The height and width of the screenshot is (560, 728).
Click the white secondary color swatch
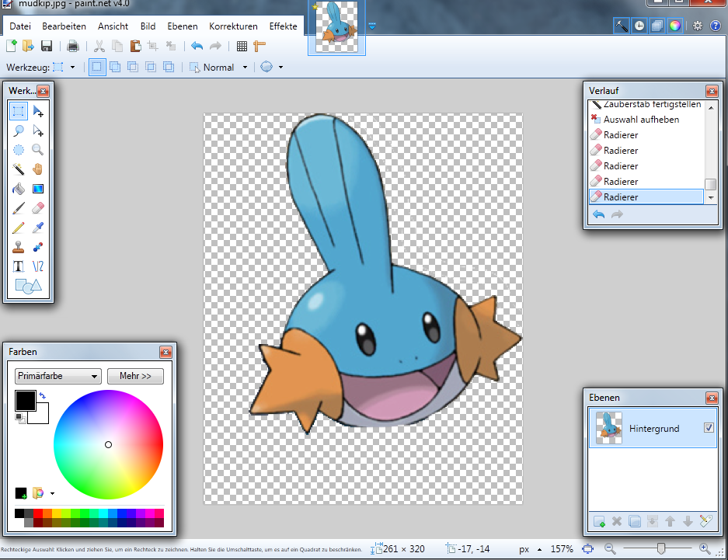[42, 416]
